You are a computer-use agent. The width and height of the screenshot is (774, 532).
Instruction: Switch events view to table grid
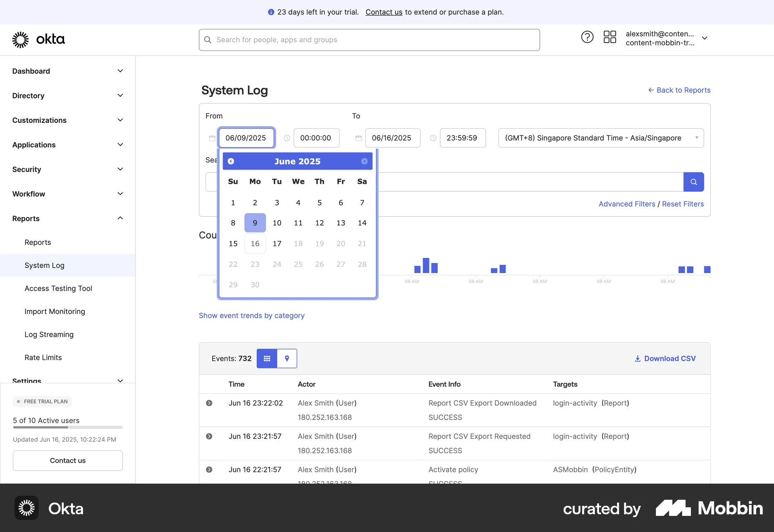click(266, 358)
